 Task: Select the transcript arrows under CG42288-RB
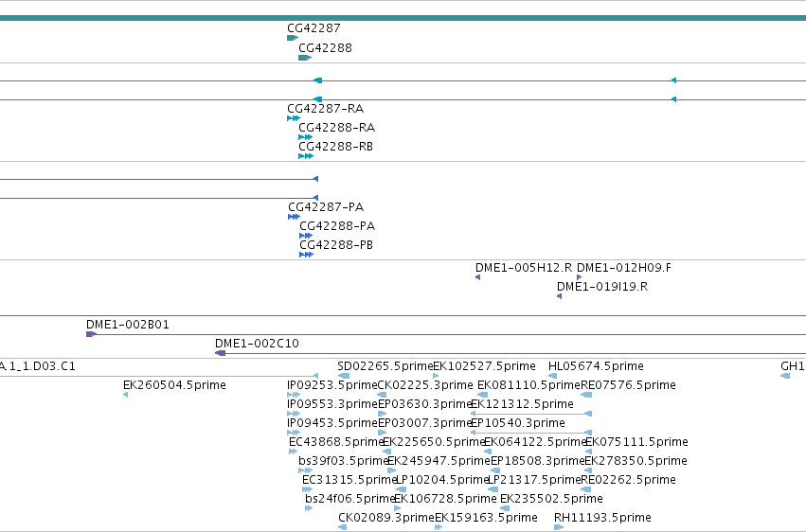coord(306,156)
